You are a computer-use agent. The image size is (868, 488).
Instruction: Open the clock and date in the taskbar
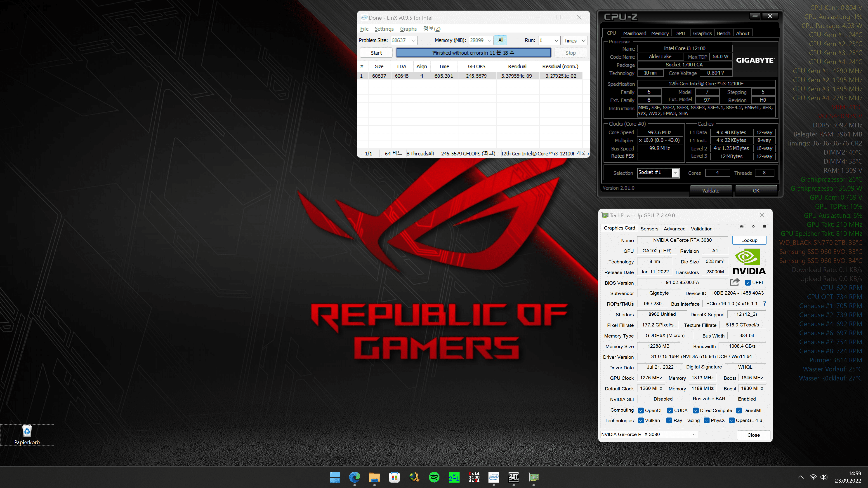pyautogui.click(x=848, y=477)
